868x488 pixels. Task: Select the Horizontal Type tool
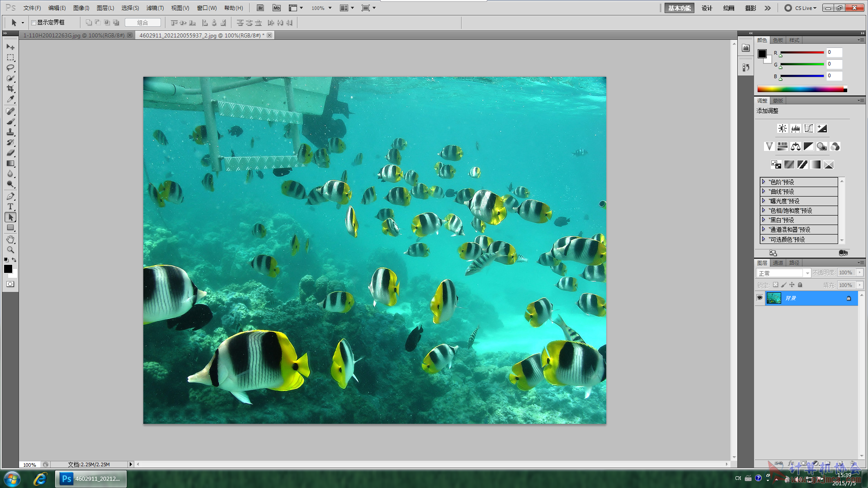point(10,206)
